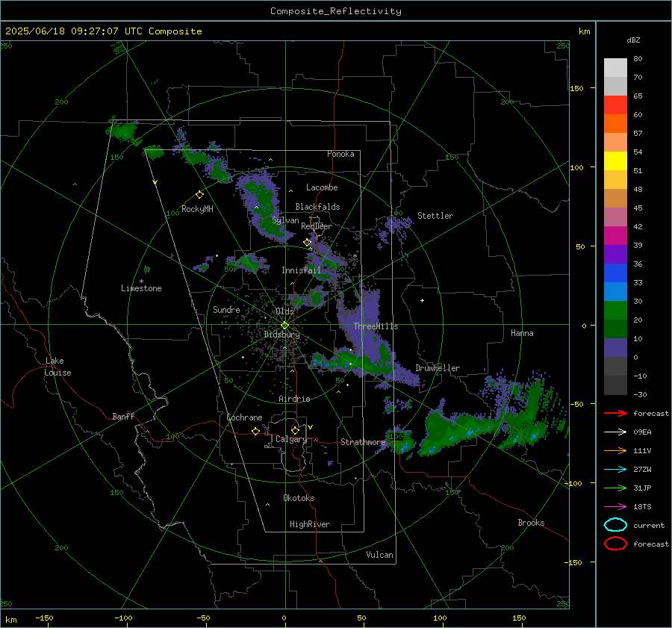The image size is (672, 628).
Task: Select the tan 48 dBZ legend swatch
Action: 615,199
